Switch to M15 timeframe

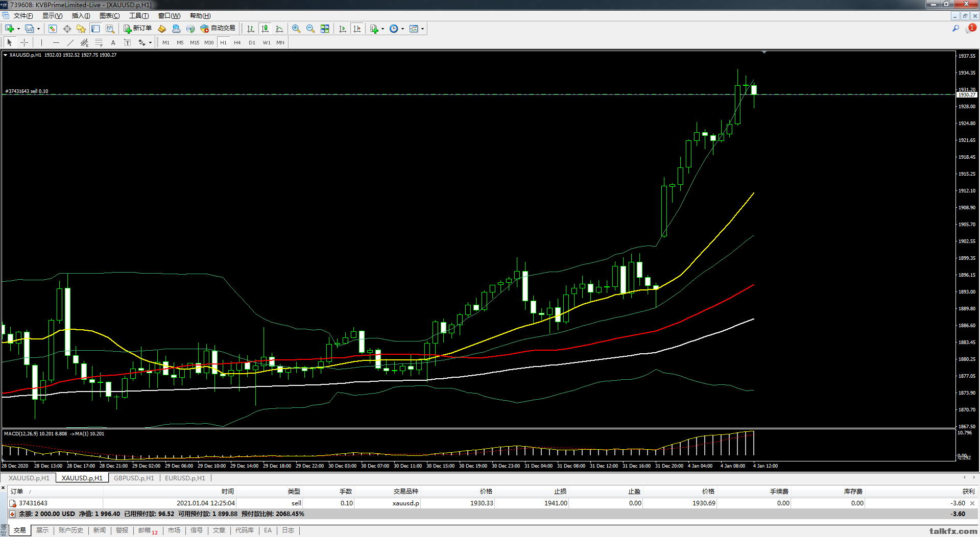tap(195, 42)
